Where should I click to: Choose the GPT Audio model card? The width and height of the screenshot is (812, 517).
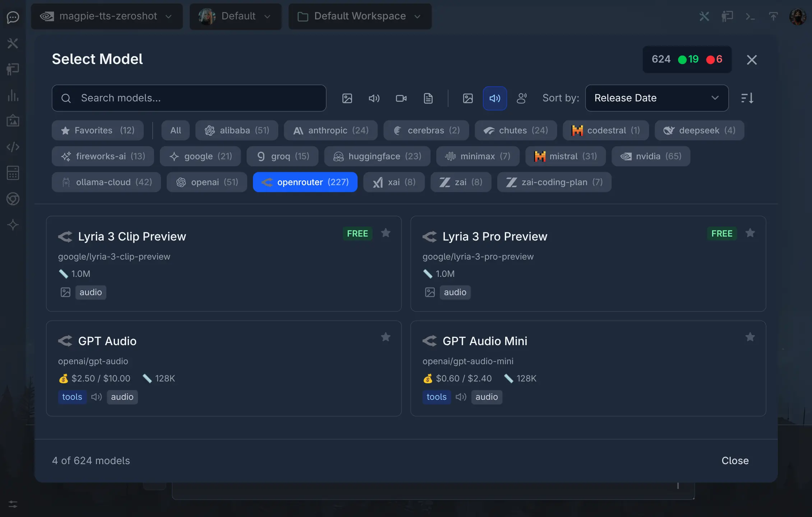(224, 369)
